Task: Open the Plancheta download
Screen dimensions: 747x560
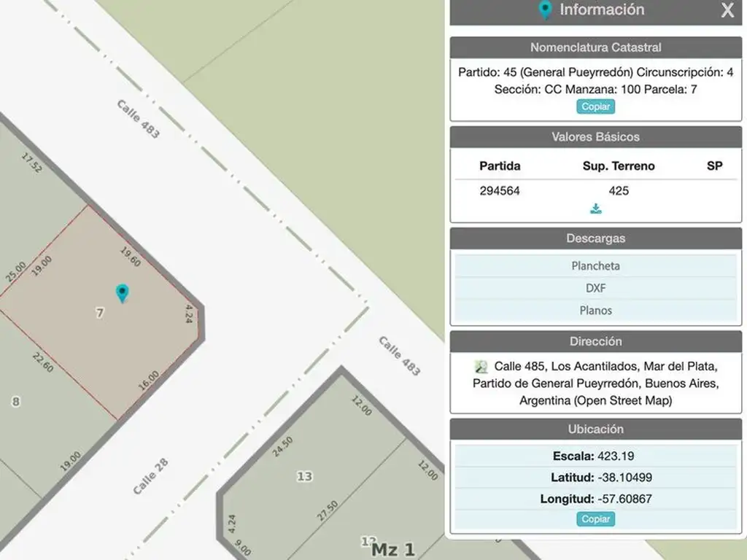Action: [595, 265]
